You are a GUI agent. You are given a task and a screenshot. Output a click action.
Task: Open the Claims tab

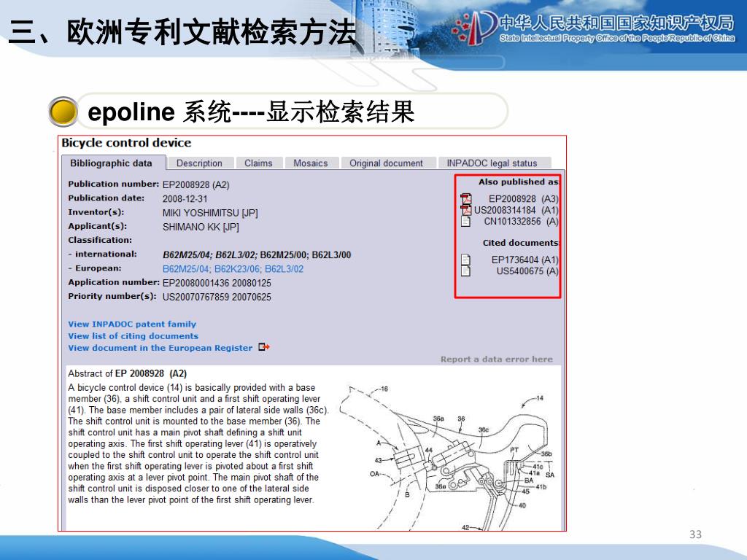[259, 163]
